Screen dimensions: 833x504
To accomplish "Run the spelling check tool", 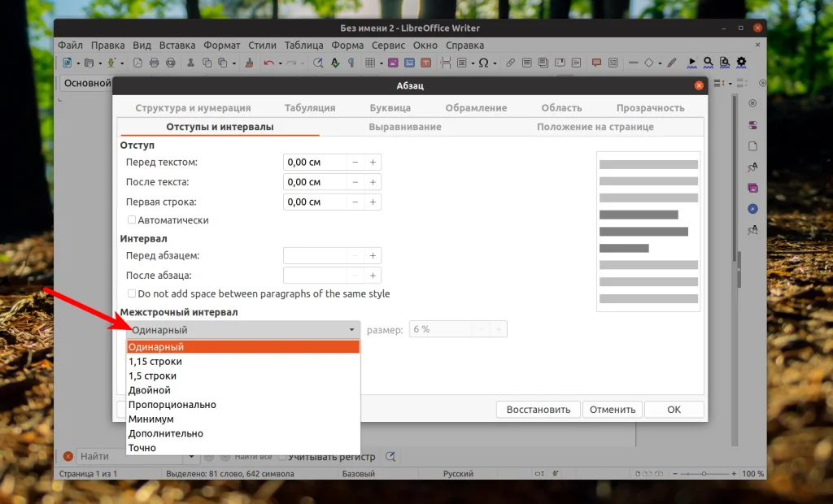I will pyautogui.click(x=334, y=62).
